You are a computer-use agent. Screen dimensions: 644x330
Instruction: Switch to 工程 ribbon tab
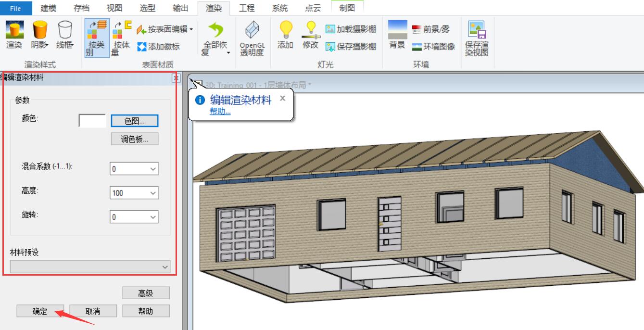click(x=247, y=8)
